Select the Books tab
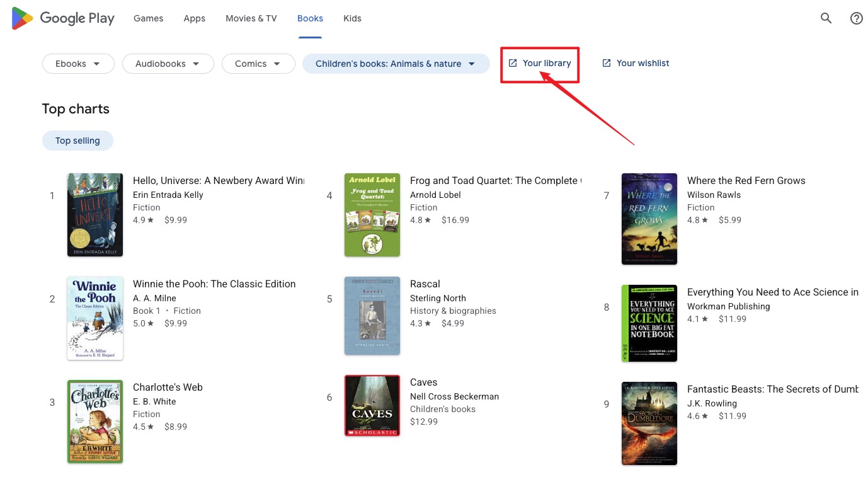 coord(310,18)
